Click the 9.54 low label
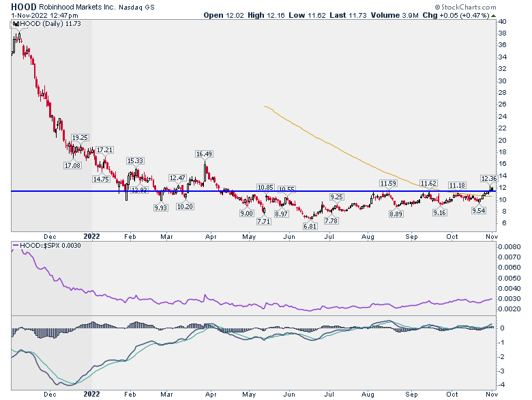Viewport: 532px width, 400px height. pyautogui.click(x=478, y=210)
